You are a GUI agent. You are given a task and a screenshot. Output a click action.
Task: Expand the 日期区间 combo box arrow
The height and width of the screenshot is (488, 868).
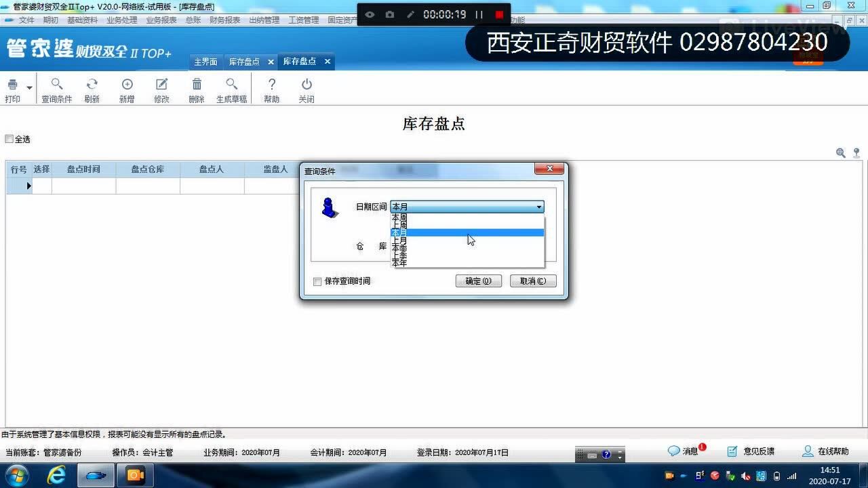coord(539,207)
